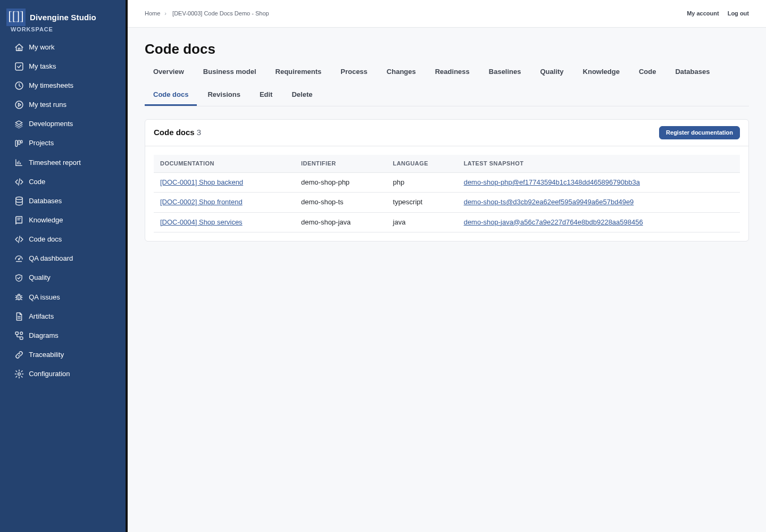
Task: Go to the Readiness tab
Action: tap(452, 72)
